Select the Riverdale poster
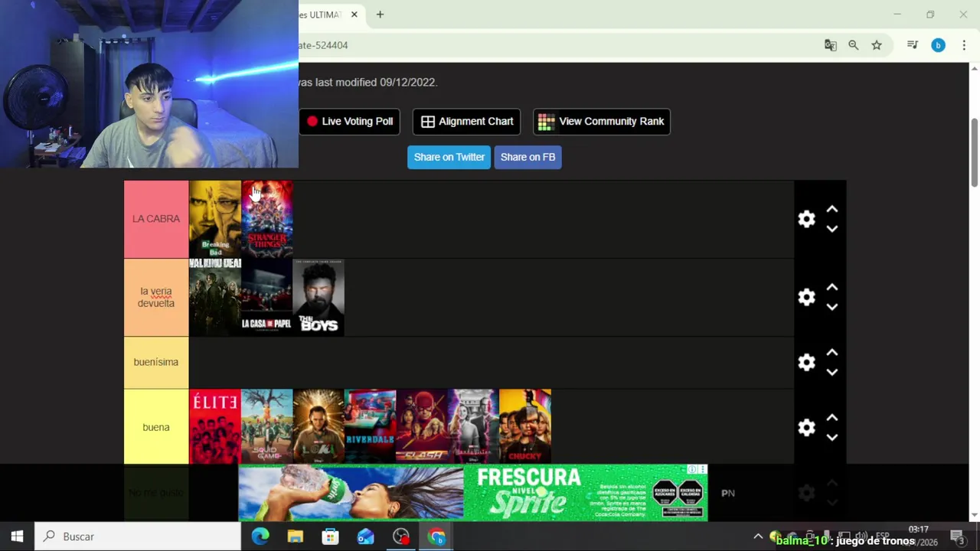Image resolution: width=980 pixels, height=551 pixels. [371, 426]
